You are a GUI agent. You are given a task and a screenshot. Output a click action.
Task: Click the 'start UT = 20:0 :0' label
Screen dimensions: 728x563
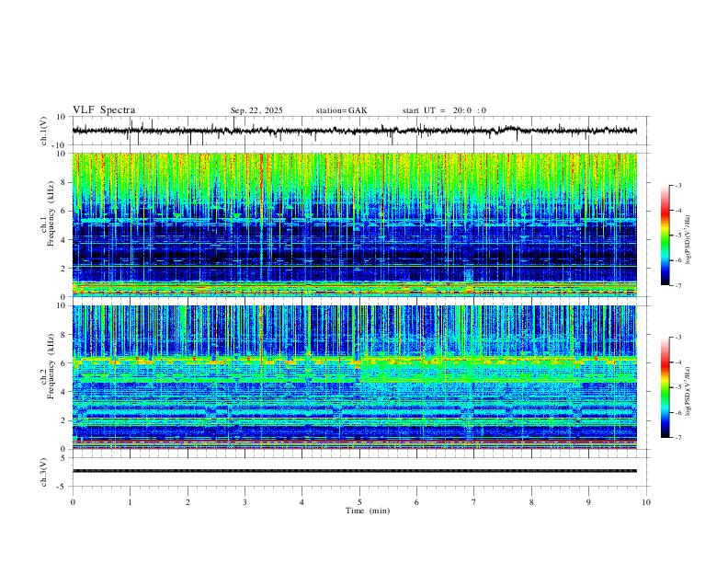(x=444, y=110)
